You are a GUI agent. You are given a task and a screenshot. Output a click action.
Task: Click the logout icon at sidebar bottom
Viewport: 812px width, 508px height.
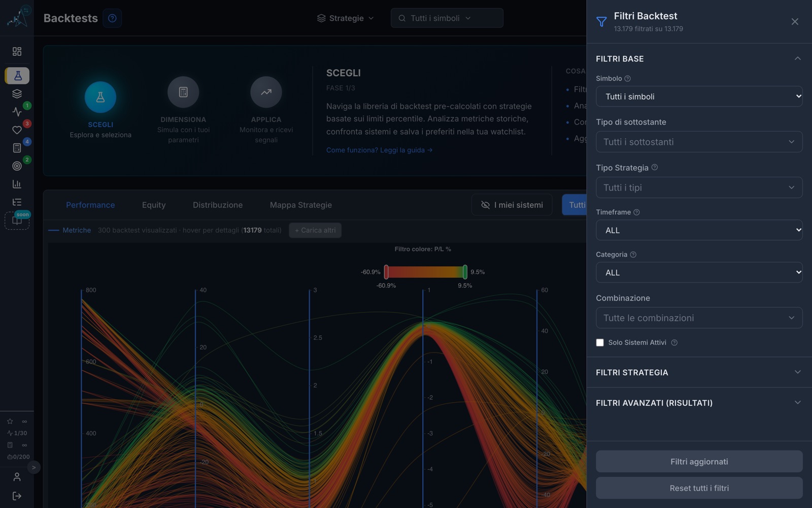coord(17,496)
